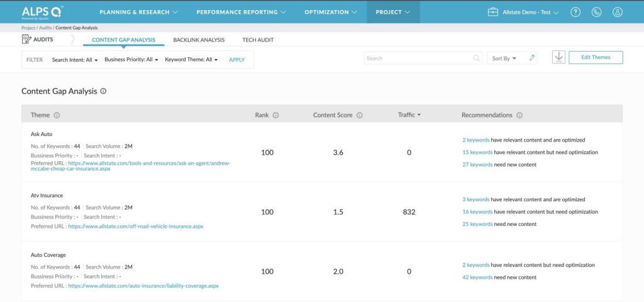Screen dimensions: 644x302
Task: Open Business Priority filter dropdown
Action: (x=131, y=60)
